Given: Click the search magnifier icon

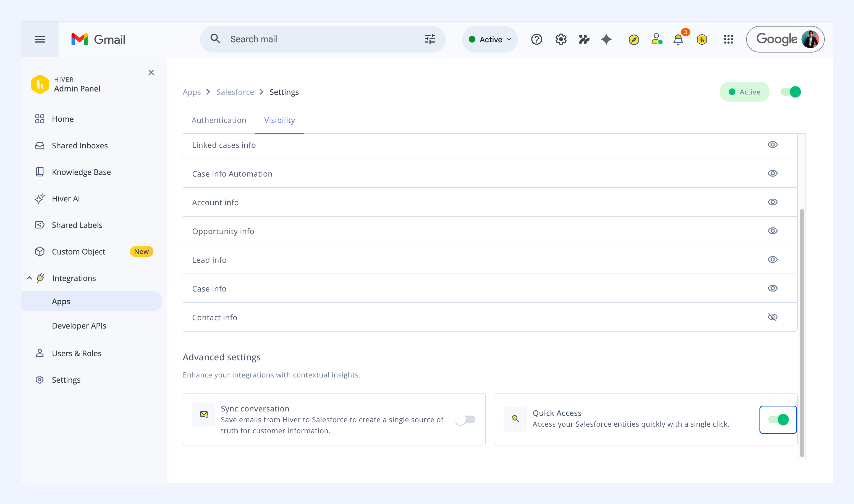Looking at the screenshot, I should 215,39.
